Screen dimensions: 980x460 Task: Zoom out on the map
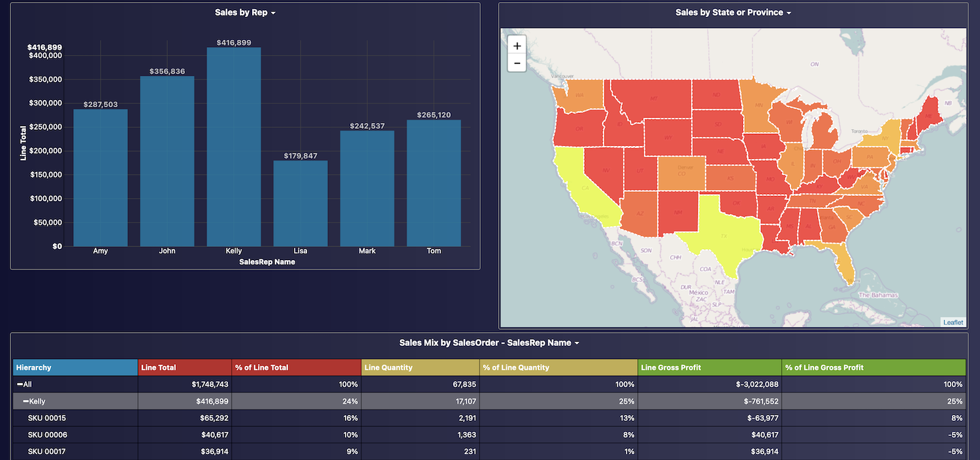click(517, 63)
